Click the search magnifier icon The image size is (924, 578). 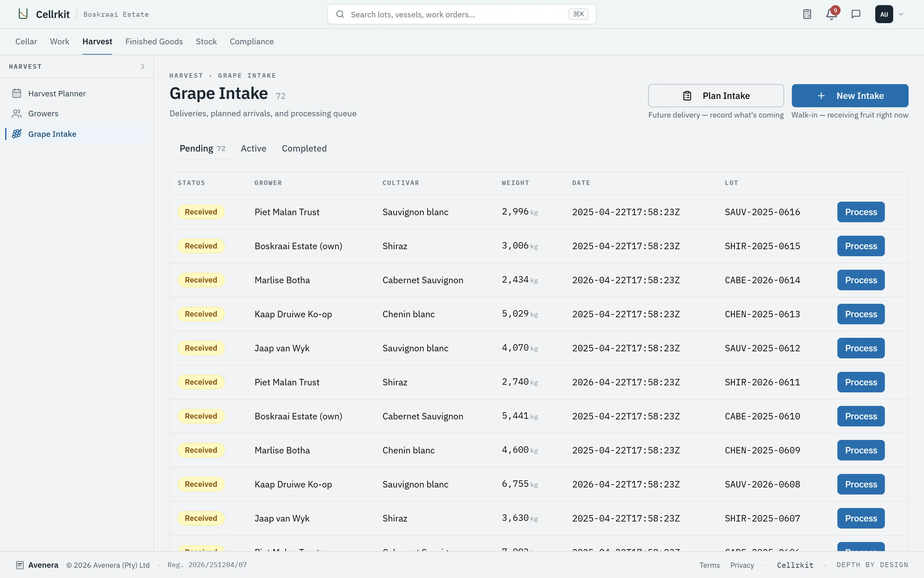(x=340, y=14)
